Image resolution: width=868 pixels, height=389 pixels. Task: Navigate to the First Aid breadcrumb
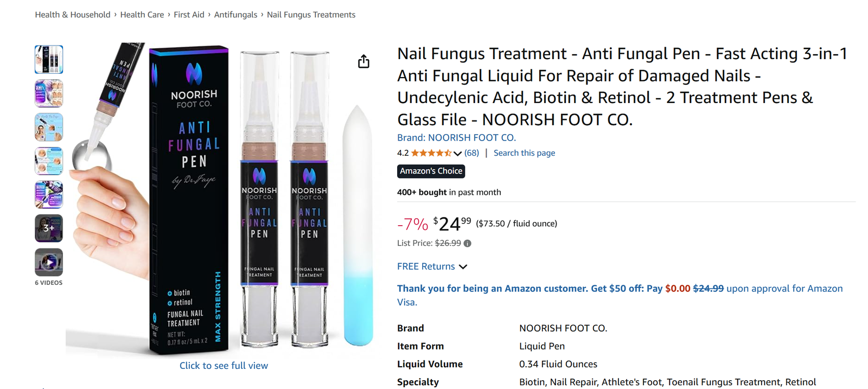(189, 15)
